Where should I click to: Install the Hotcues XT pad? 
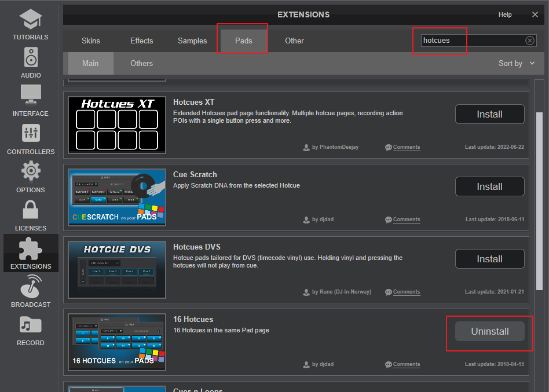click(x=489, y=114)
